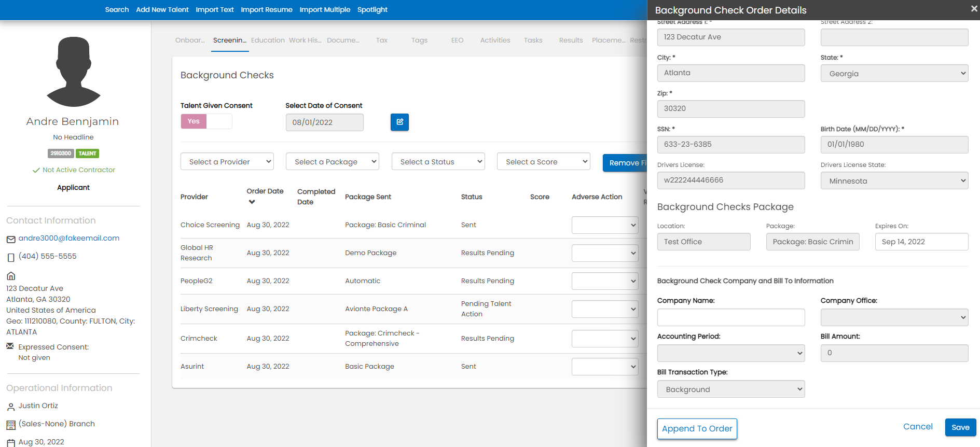Open Add New Talent in top menu
Image resolution: width=980 pixels, height=447 pixels.
tap(162, 9)
